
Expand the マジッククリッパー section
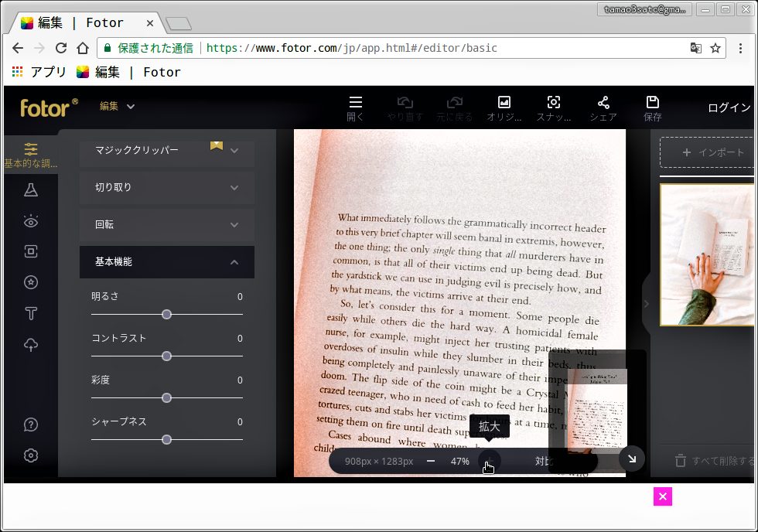[x=167, y=150]
